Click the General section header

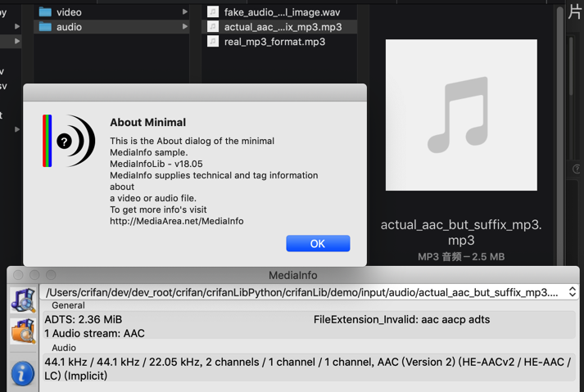(x=68, y=305)
